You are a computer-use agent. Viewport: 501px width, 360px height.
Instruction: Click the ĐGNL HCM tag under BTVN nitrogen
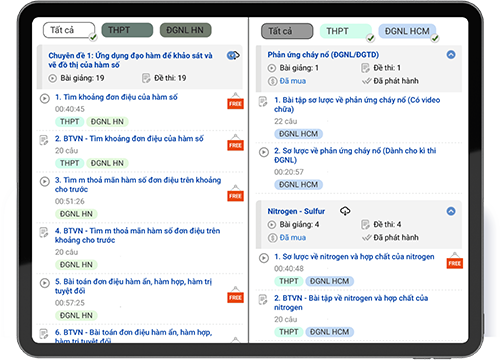[x=329, y=332]
